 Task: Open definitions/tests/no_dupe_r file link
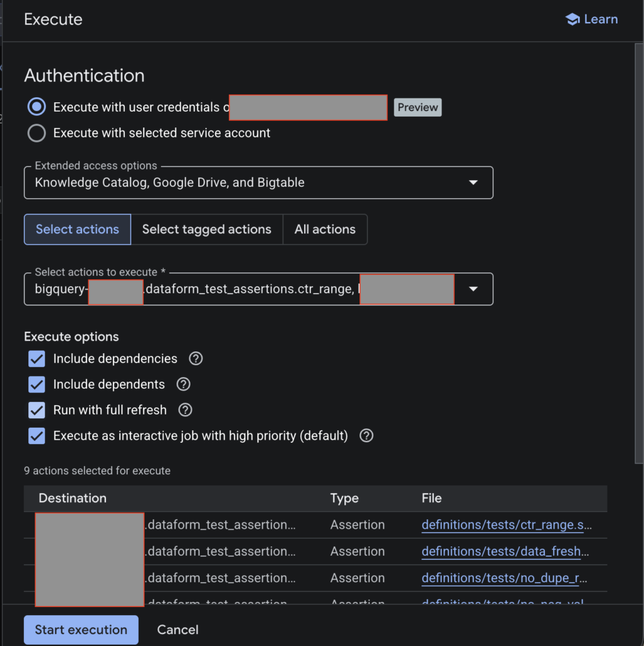(x=505, y=578)
